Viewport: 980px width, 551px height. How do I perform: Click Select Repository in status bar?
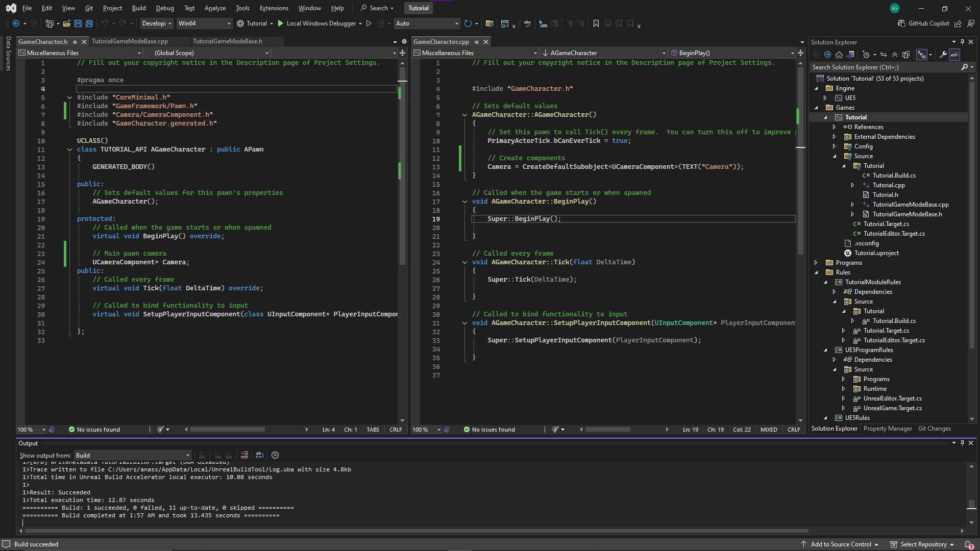[922, 544]
